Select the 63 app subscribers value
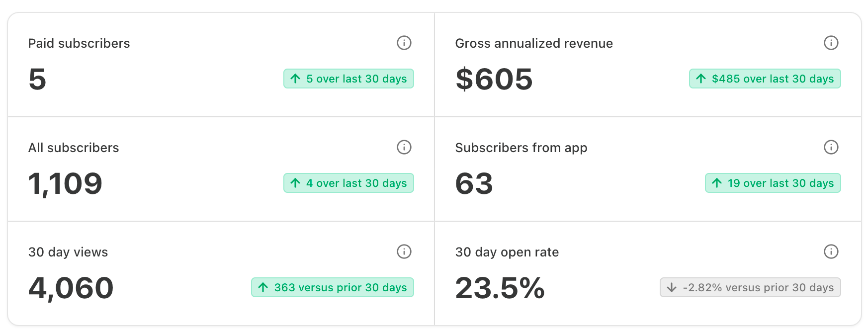Viewport: 868px width, 336px height. click(x=474, y=183)
